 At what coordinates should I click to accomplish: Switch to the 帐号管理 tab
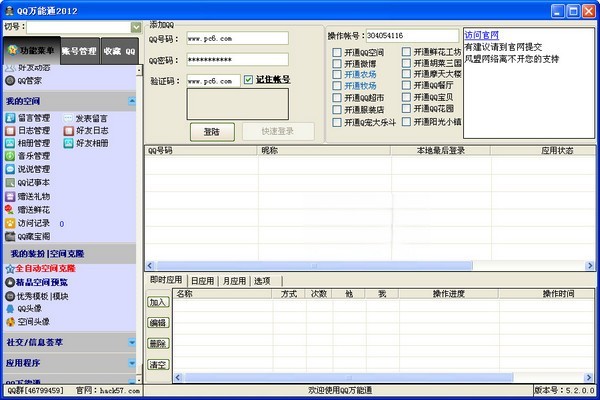point(79,50)
